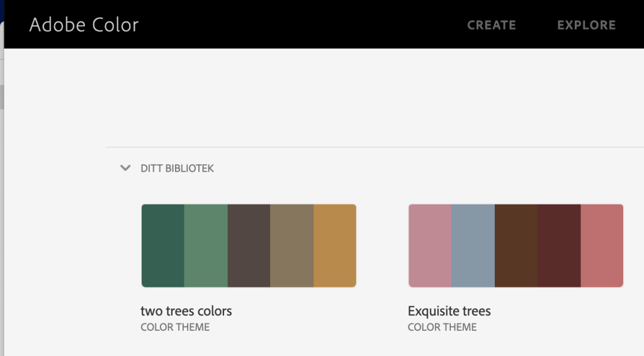Image resolution: width=644 pixels, height=356 pixels.
Task: Select light sage green swatch in two trees colors
Action: [206, 245]
